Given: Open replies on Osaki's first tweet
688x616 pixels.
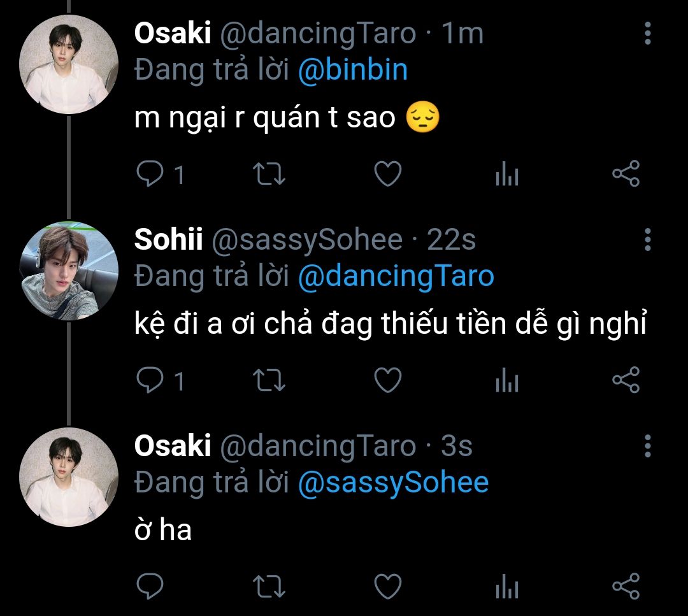Looking at the screenshot, I should [160, 174].
